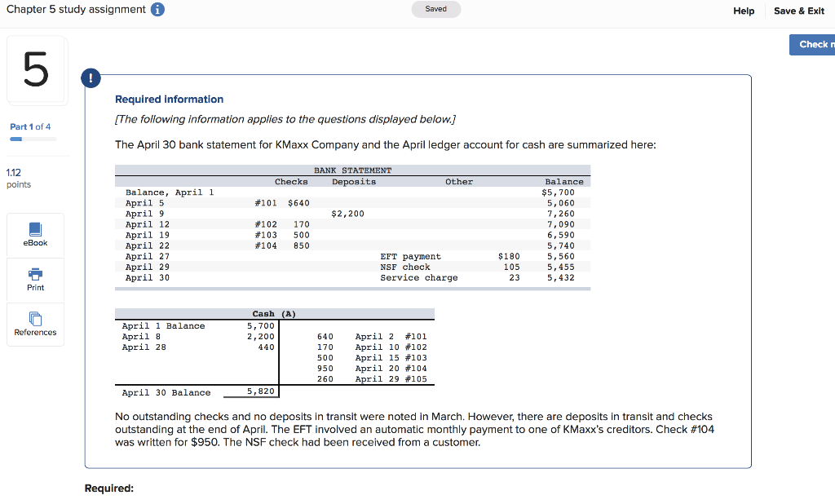The image size is (835, 504).
Task: Select the BANK STATEMENT table header
Action: click(x=352, y=170)
